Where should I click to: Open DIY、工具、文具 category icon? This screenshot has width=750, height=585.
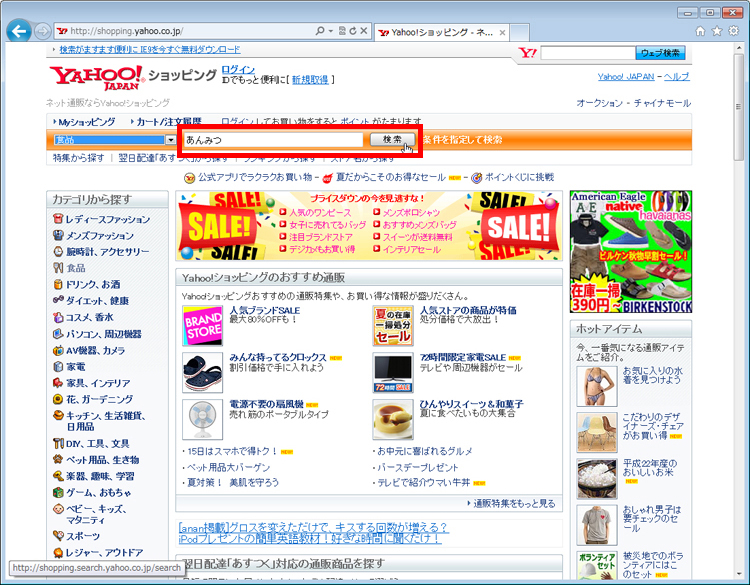click(58, 443)
